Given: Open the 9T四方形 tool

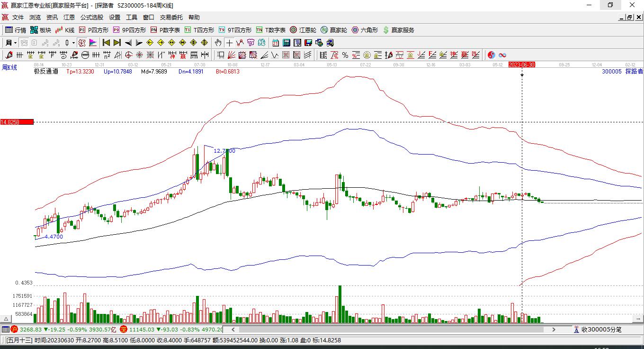Looking at the screenshot, I should pos(235,30).
